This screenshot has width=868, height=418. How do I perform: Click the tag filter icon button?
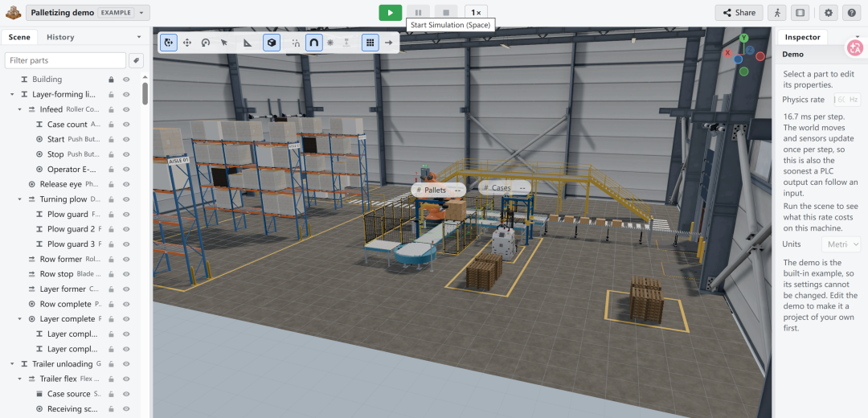pyautogui.click(x=136, y=60)
